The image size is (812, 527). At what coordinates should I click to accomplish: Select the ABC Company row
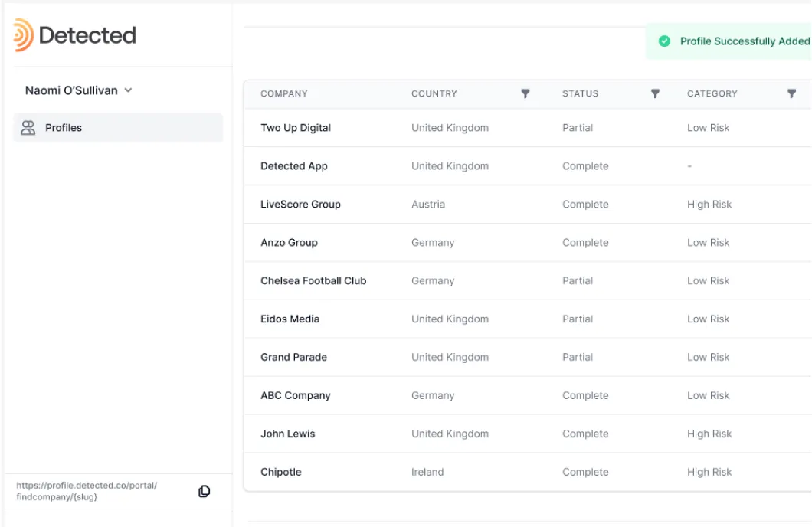click(x=528, y=395)
